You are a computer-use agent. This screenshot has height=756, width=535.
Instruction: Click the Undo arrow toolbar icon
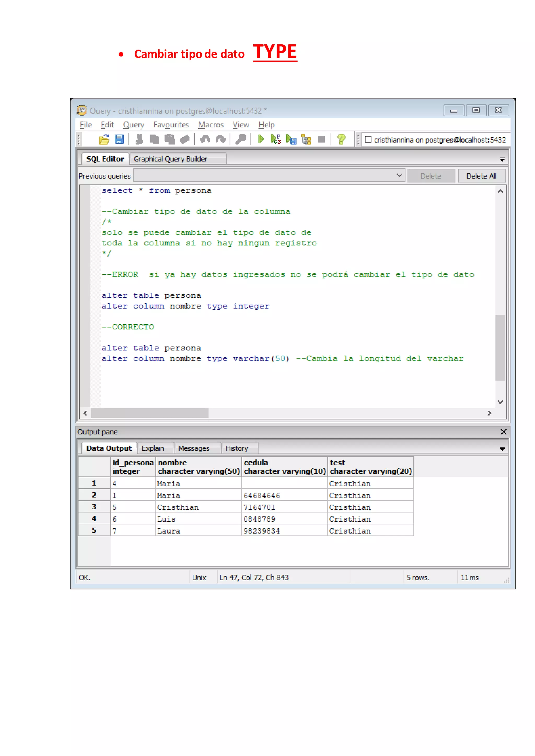(205, 139)
